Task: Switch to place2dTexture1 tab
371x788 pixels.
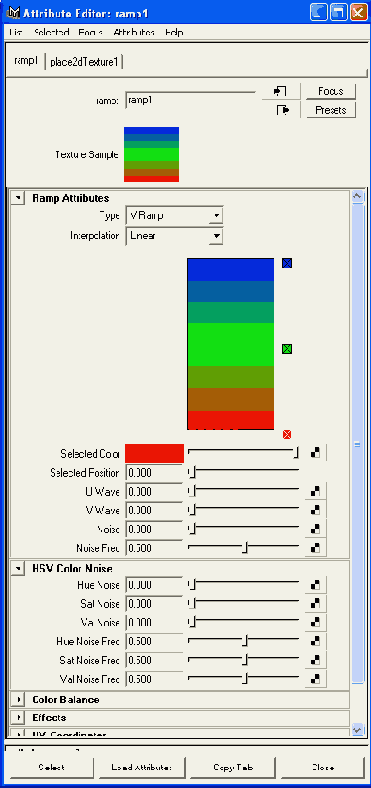Action: point(84,62)
